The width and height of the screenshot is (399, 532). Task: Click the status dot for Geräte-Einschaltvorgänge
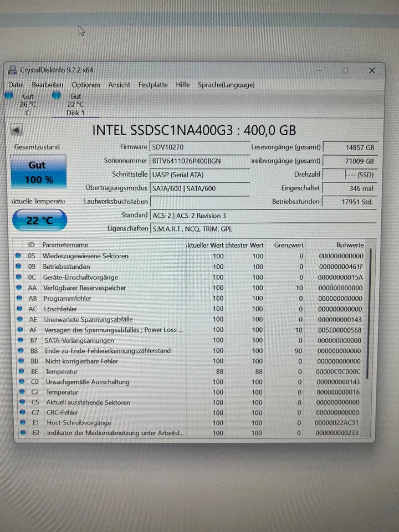pos(19,277)
